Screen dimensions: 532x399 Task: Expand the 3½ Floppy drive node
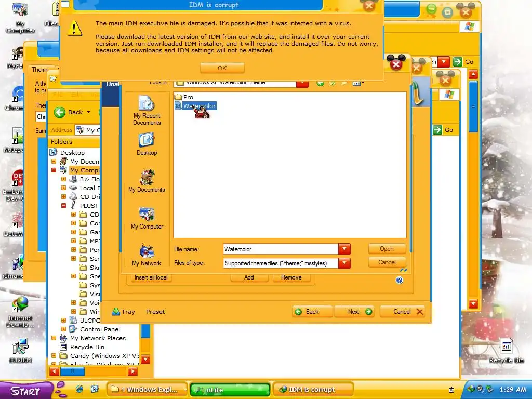click(x=63, y=179)
